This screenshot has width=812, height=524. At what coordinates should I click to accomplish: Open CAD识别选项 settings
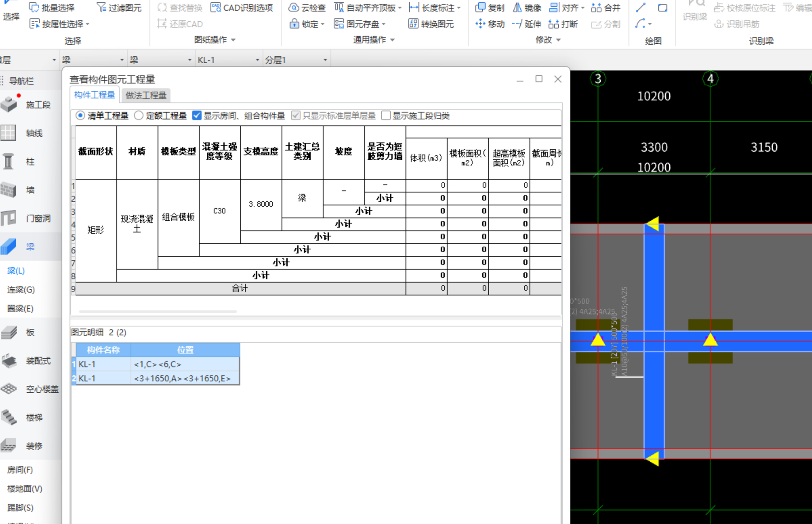[x=242, y=7]
